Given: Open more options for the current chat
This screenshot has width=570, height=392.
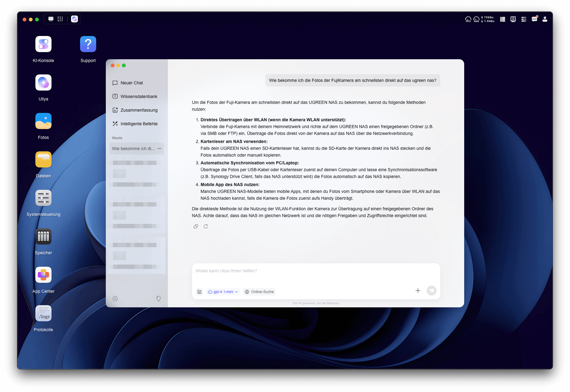Looking at the screenshot, I should (159, 149).
